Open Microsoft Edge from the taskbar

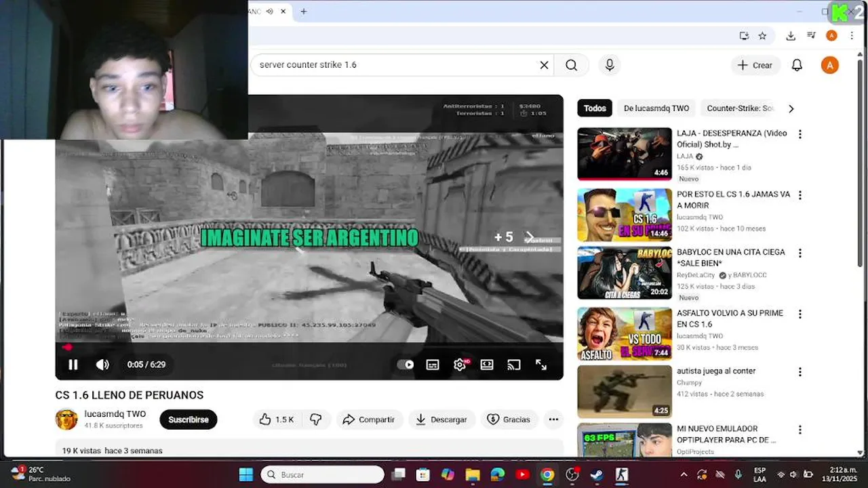coord(498,474)
